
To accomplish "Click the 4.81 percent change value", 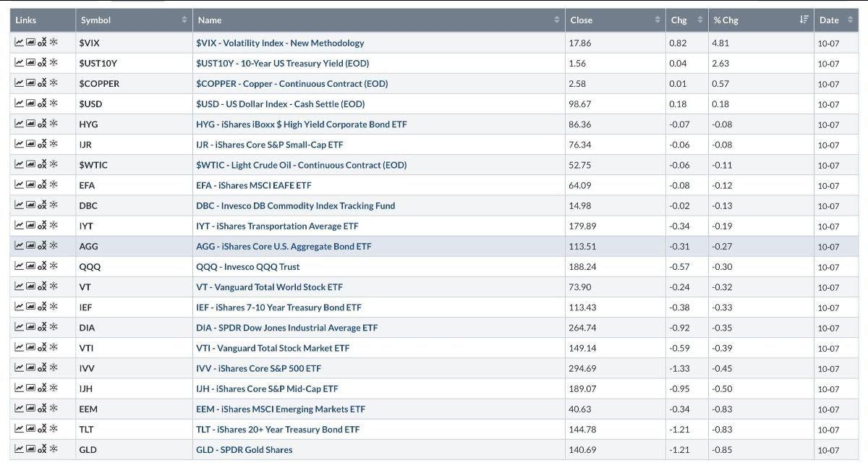I will coord(720,43).
